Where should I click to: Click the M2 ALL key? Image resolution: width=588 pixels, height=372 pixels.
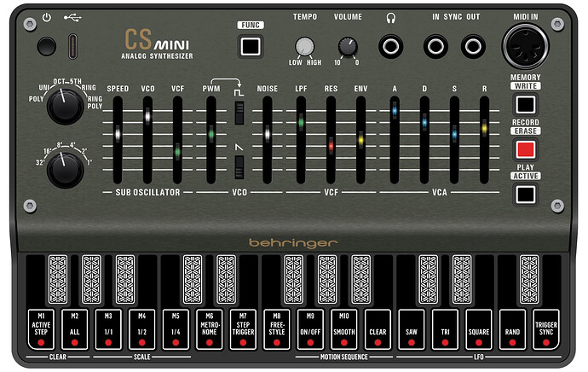coord(75,329)
